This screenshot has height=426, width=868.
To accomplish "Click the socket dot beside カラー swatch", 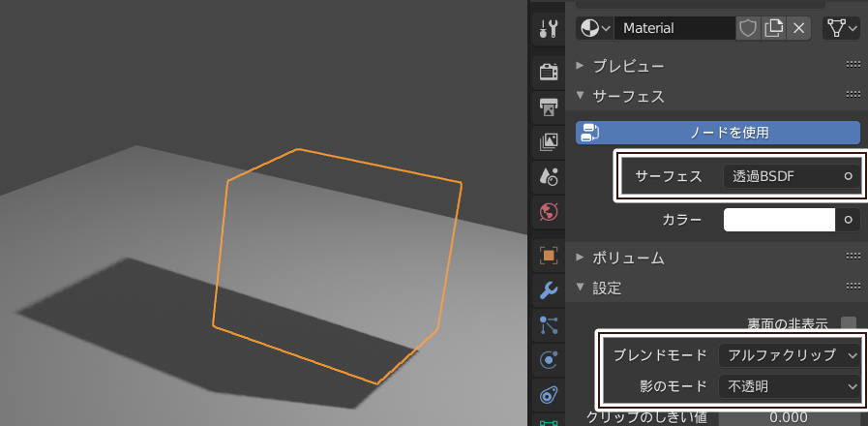I will pyautogui.click(x=848, y=220).
